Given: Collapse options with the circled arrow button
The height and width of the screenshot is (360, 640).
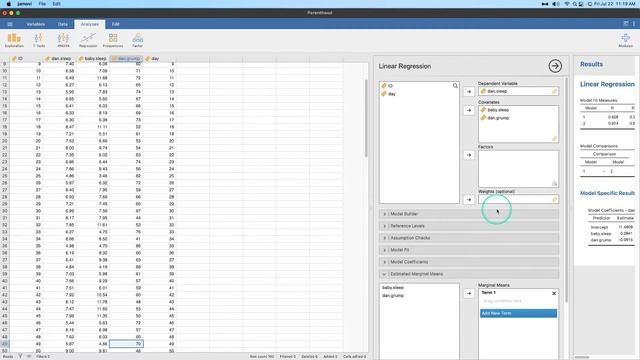Looking at the screenshot, I should (555, 66).
